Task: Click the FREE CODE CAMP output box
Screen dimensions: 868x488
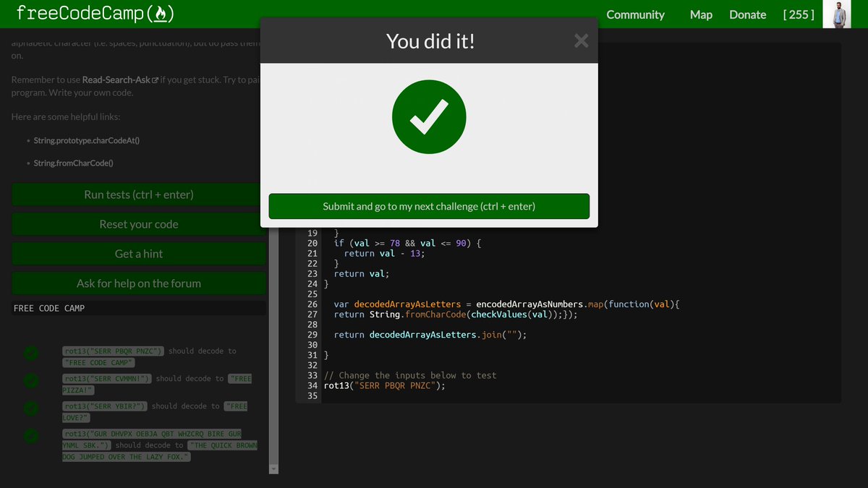Action: [139, 308]
